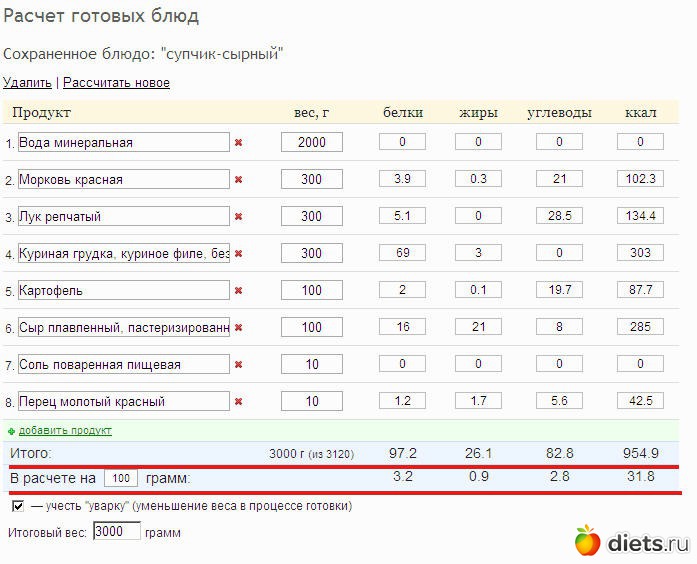This screenshot has height=564, width=697.
Task: Delete Морковь красная using its red X
Action: (238, 180)
